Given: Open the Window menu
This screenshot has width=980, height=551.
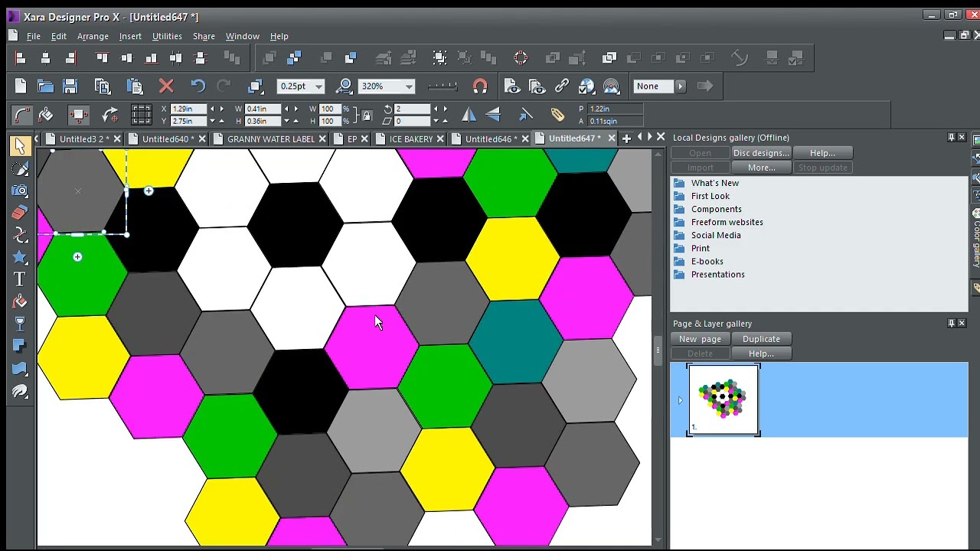Looking at the screenshot, I should [242, 36].
